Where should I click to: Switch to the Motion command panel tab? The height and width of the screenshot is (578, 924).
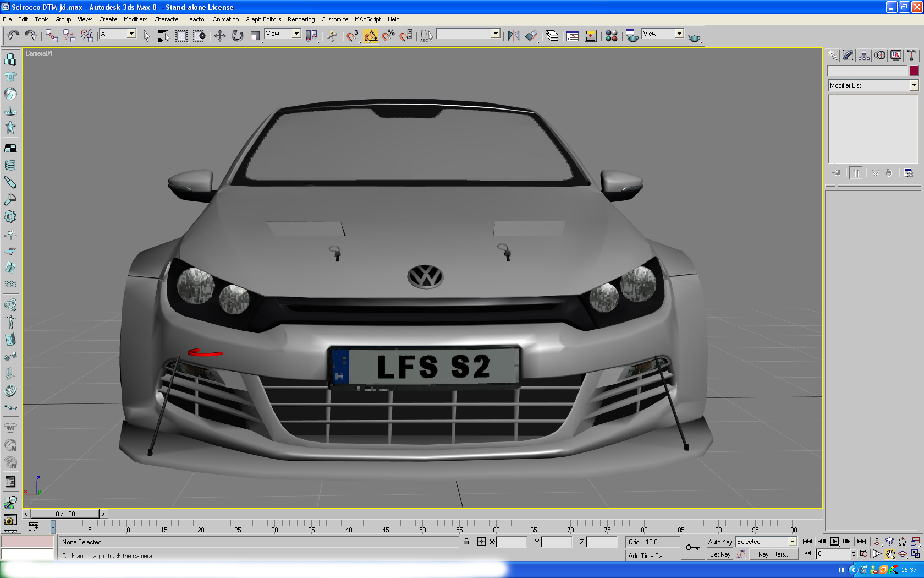pyautogui.click(x=880, y=55)
